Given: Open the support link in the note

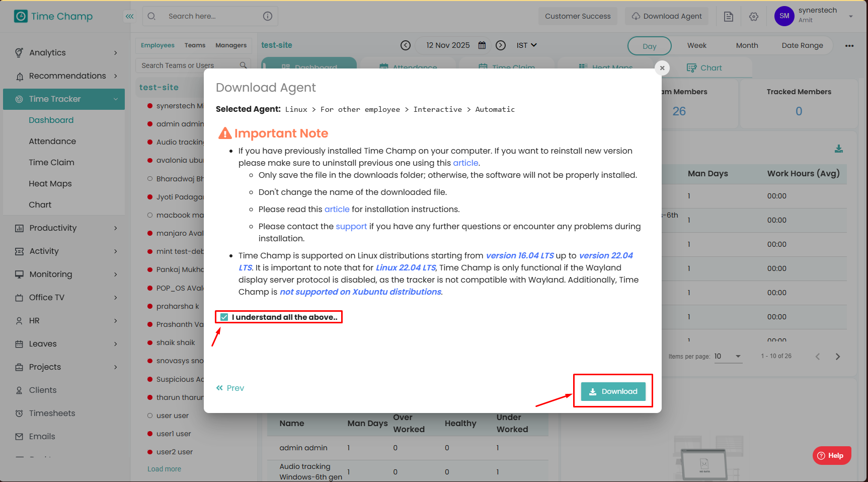Looking at the screenshot, I should (x=351, y=227).
